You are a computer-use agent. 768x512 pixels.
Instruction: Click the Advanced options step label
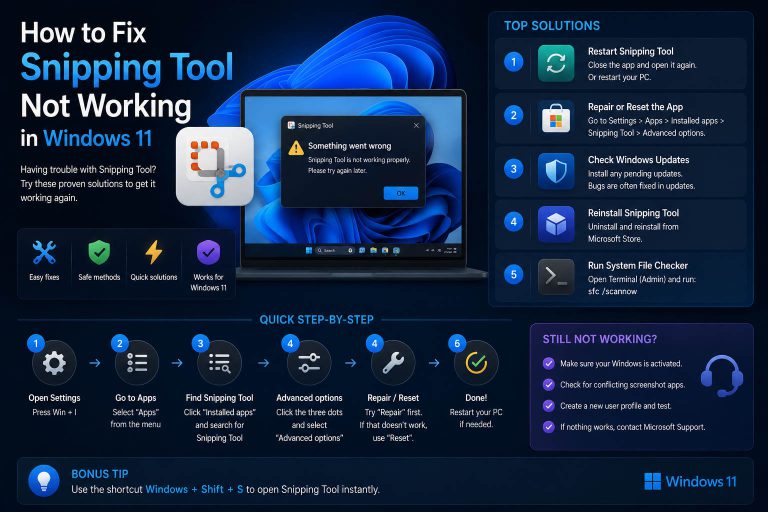click(x=309, y=398)
